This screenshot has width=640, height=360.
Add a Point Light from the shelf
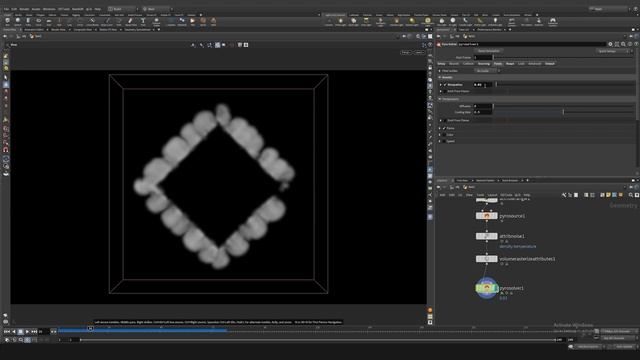(x=340, y=21)
